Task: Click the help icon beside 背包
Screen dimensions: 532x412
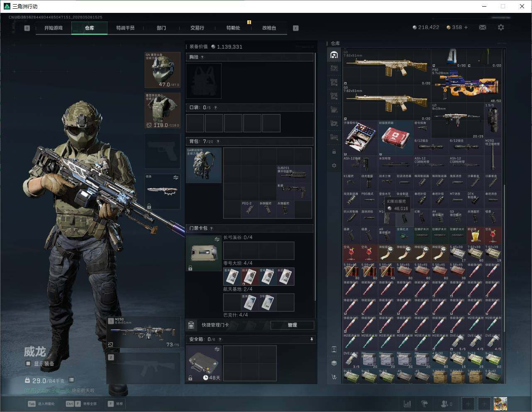Action: click(218, 142)
